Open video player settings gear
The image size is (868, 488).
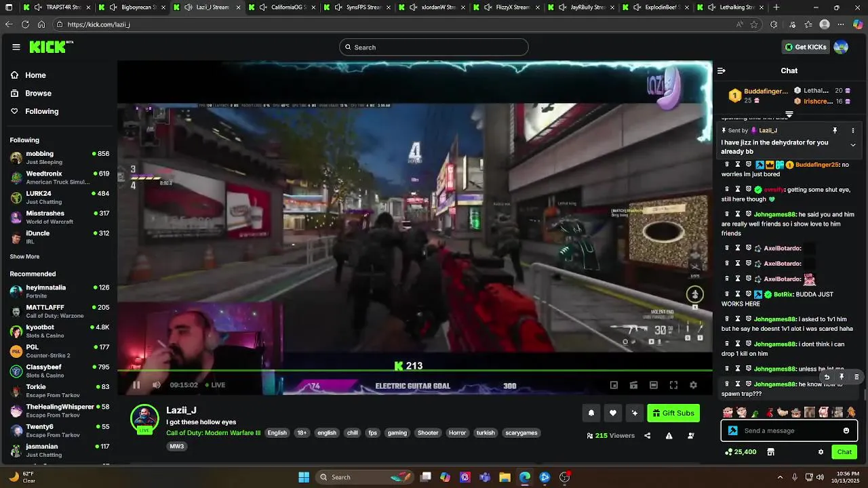pyautogui.click(x=693, y=385)
